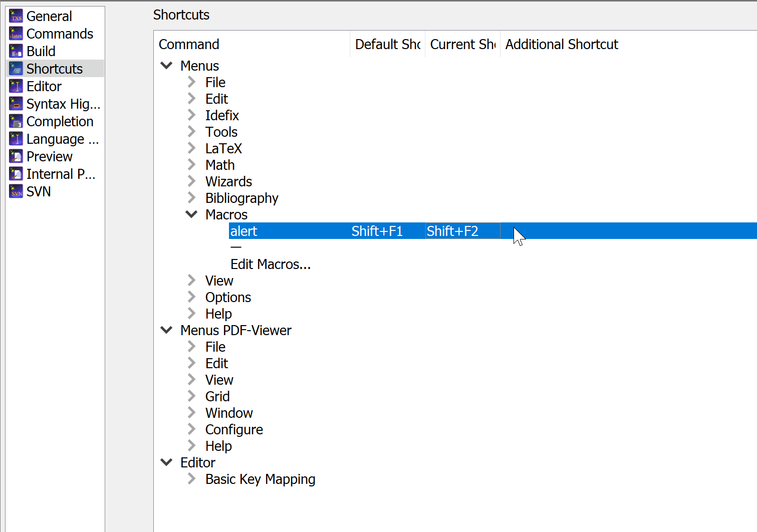Expand the File menu tree item
757x532 pixels.
coord(191,82)
